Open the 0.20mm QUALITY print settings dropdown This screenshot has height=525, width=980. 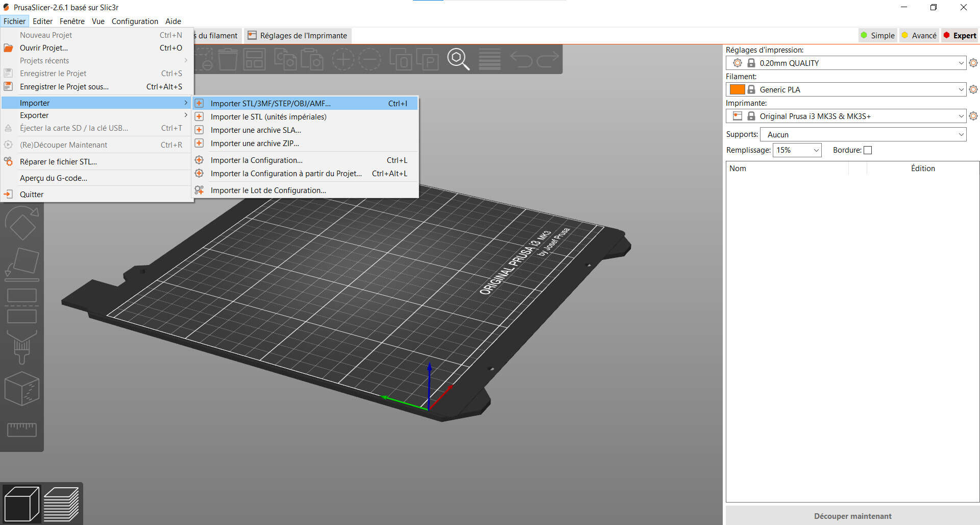[x=846, y=63]
